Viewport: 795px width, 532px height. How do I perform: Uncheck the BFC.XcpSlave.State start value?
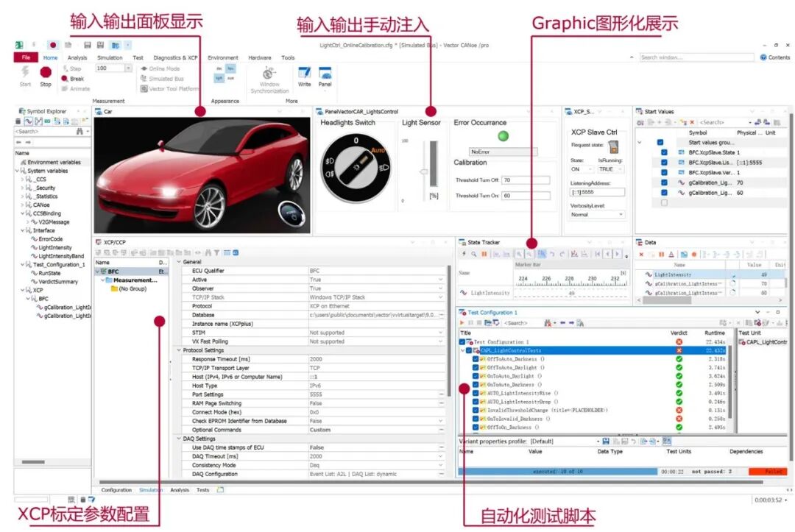pos(664,152)
